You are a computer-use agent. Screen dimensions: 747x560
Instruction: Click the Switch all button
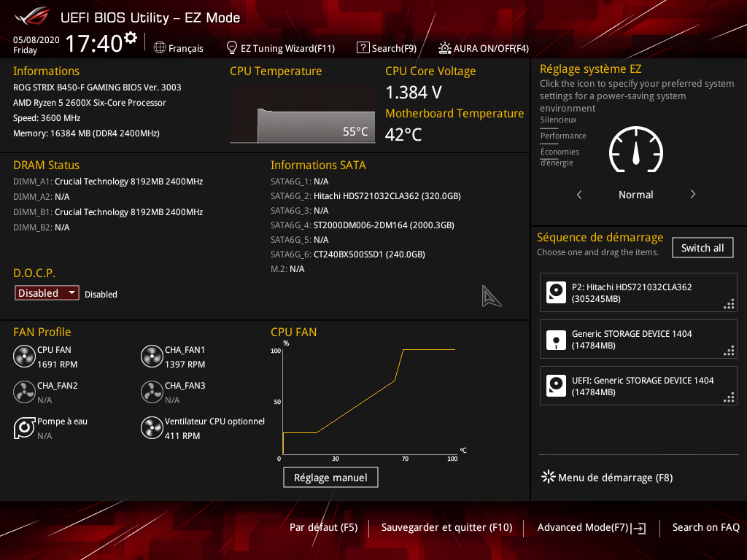703,248
